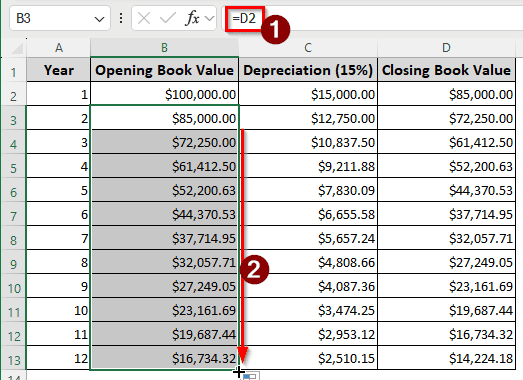Select row 2 header
Screen dimensions: 523x380
tap(13, 94)
